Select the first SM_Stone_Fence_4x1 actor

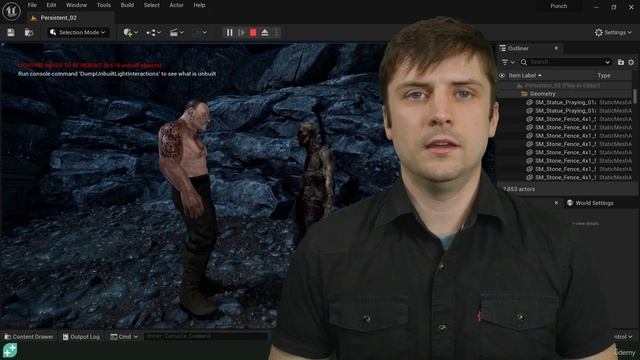click(x=565, y=119)
